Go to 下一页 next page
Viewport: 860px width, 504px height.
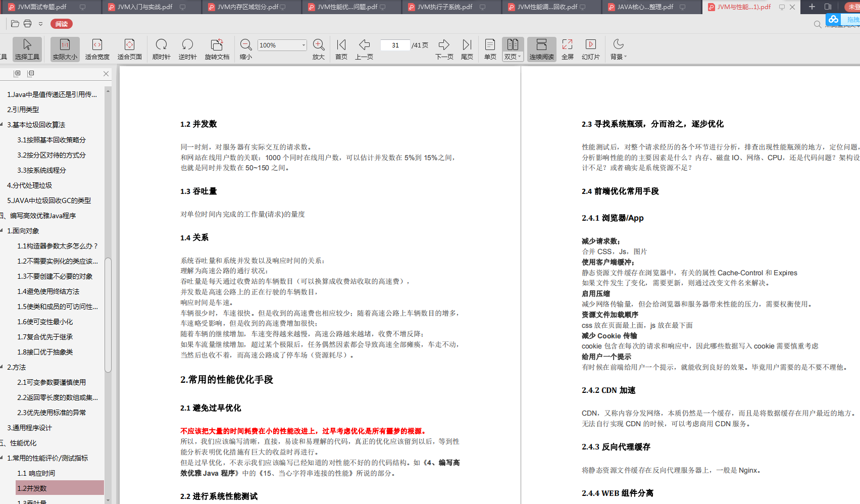[x=444, y=49]
